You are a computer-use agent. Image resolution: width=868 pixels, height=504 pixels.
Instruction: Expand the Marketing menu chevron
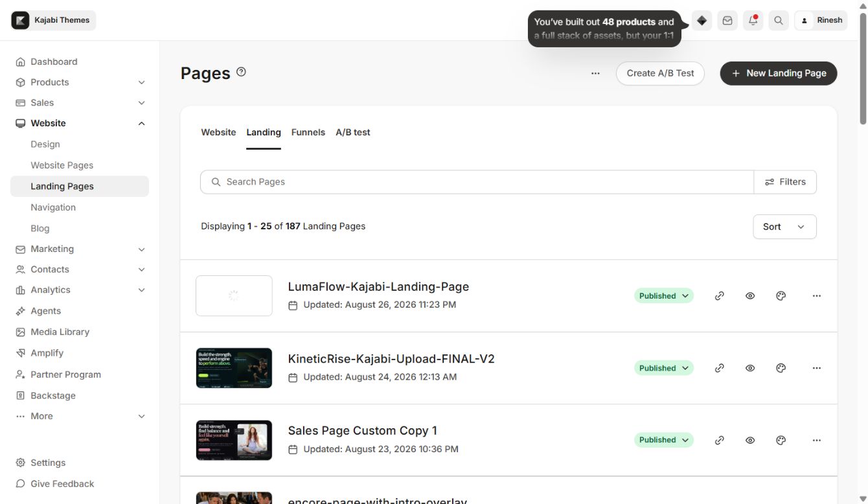tap(141, 249)
